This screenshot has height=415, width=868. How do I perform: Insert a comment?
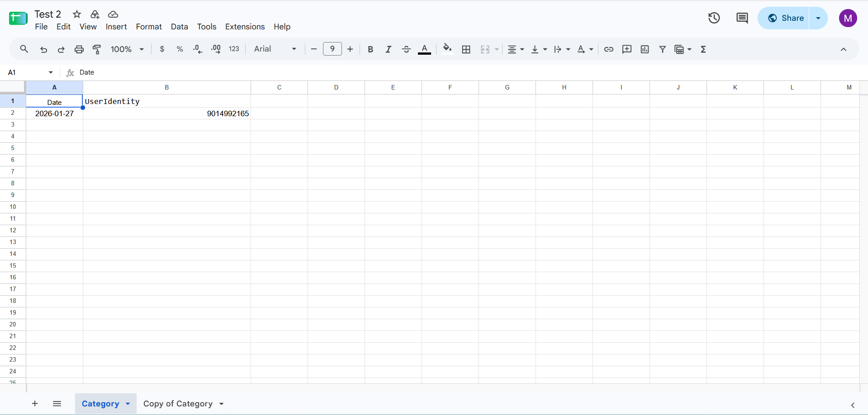627,49
